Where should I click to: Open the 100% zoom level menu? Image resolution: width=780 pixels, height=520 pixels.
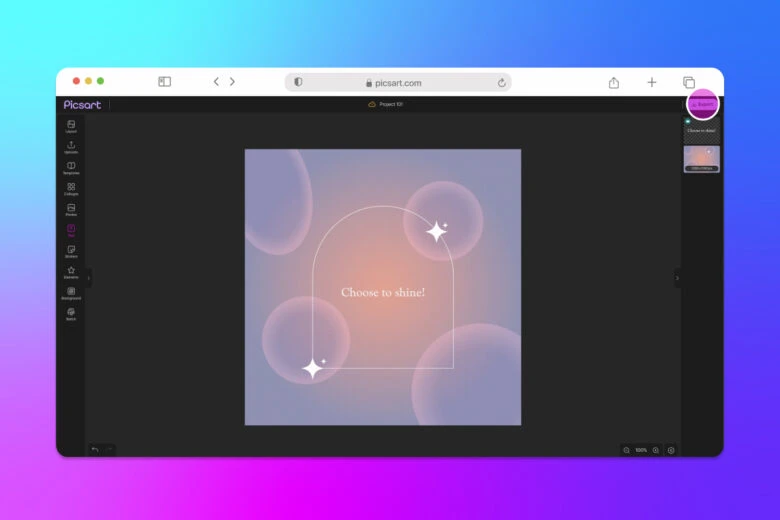coord(641,450)
